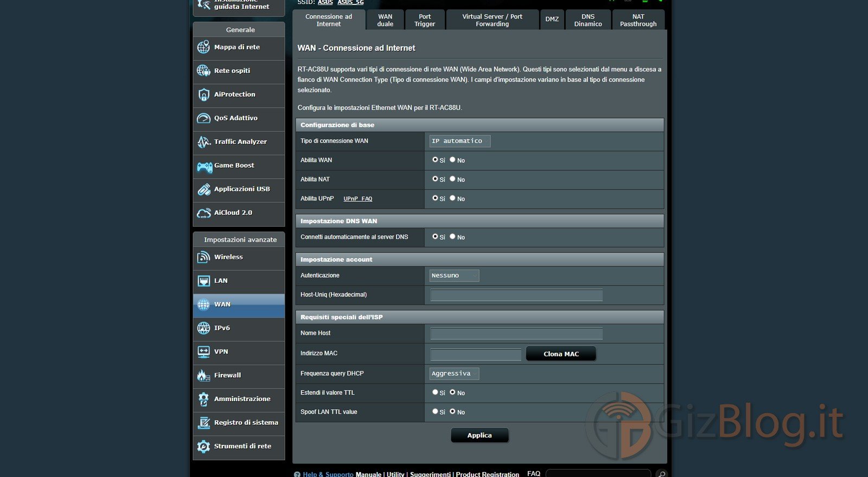
Task: Click the FAQ search field
Action: pos(598,474)
